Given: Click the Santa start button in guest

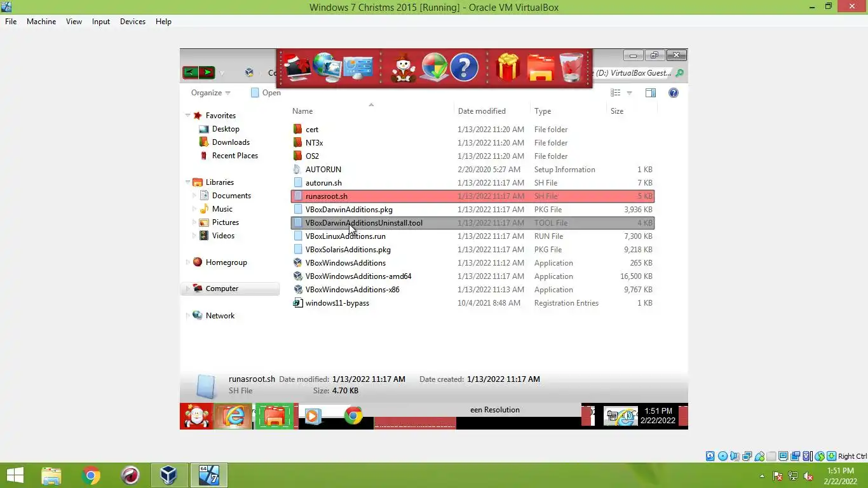Looking at the screenshot, I should click(x=196, y=417).
